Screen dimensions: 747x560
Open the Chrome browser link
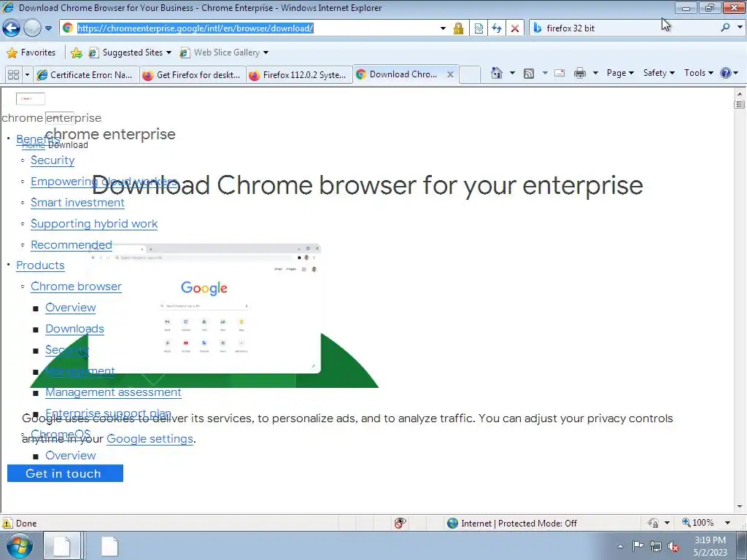[x=76, y=286]
